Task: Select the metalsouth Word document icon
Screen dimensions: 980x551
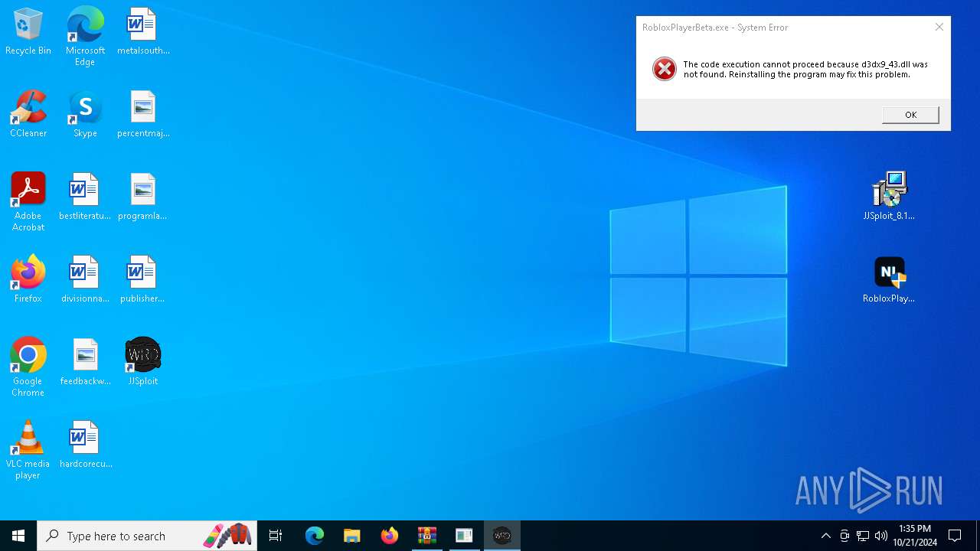Action: click(x=143, y=32)
